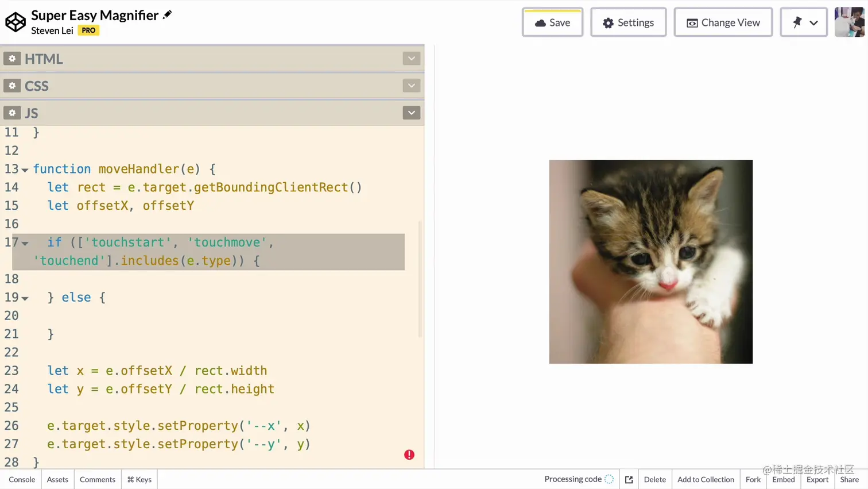
Task: Save the pen
Action: pos(552,22)
